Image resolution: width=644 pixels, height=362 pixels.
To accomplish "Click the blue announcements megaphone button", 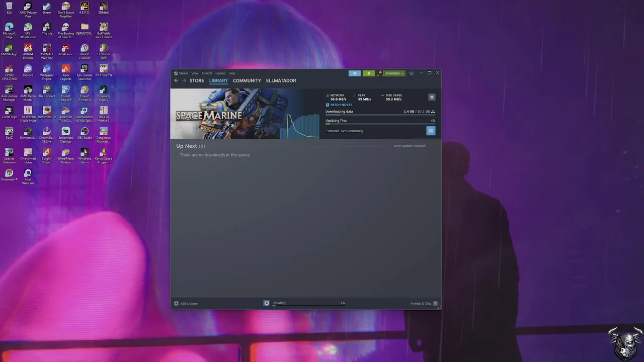I will (x=355, y=73).
